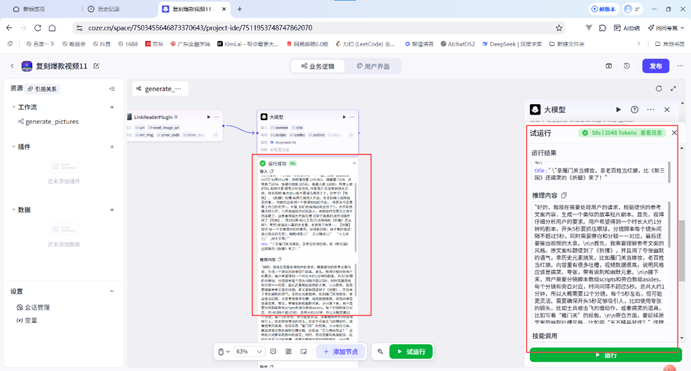Edit the project name 复刻爆款视频11 with pencil icon
Viewport: 691px width, 371px height.
tap(96, 66)
